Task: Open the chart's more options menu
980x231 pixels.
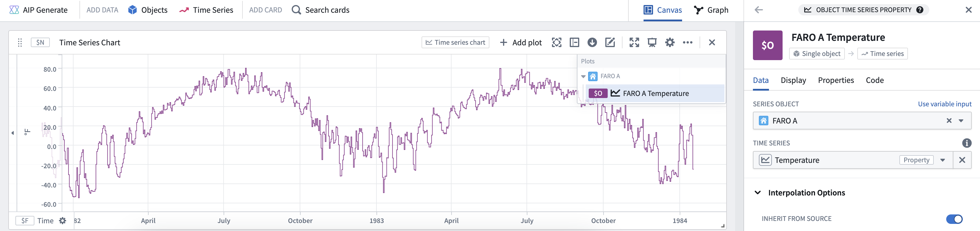Action: click(x=688, y=43)
